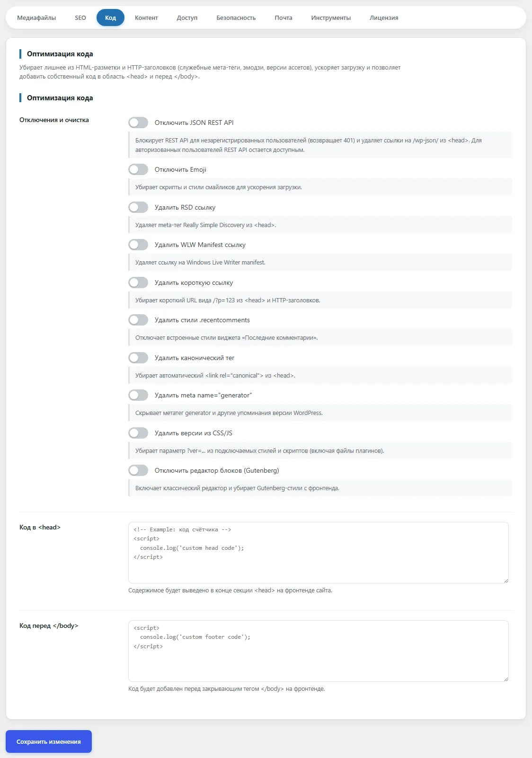Switch on Удалить стили .recentcomments
532x758 pixels.
(x=138, y=320)
